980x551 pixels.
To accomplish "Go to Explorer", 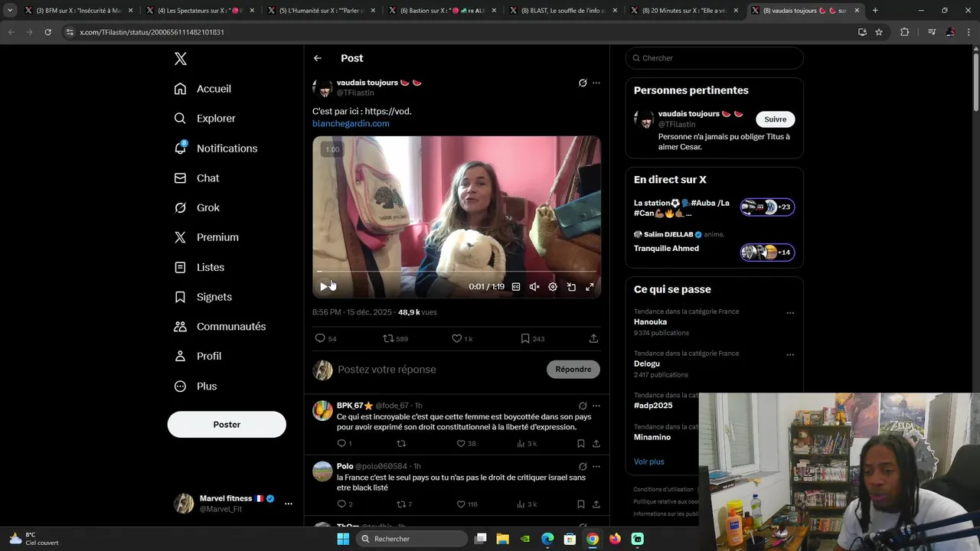I will tap(204, 119).
